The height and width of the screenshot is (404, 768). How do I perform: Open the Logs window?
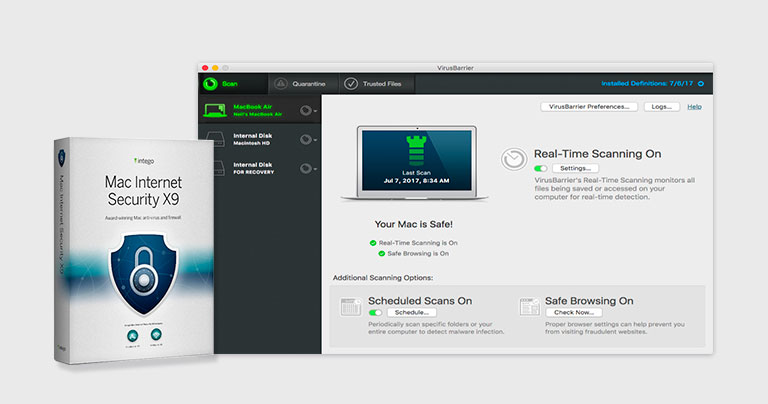(662, 107)
